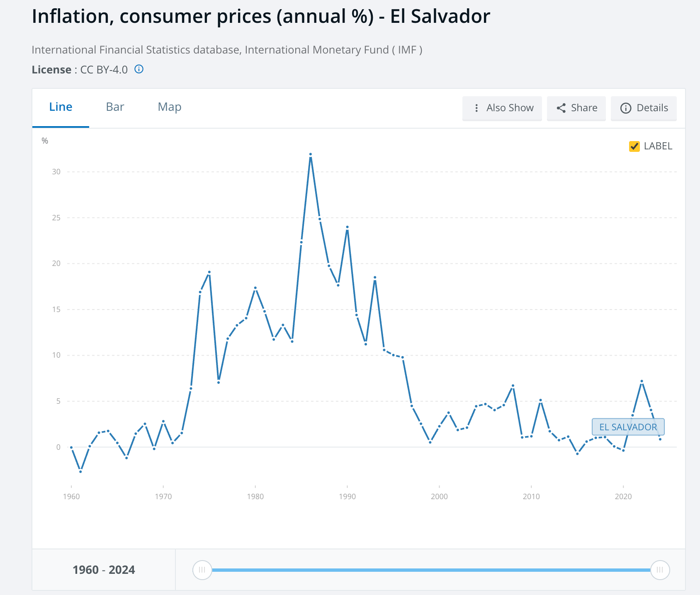This screenshot has width=700, height=595.
Task: Click the 1960 - 2024 year range text
Action: [104, 570]
